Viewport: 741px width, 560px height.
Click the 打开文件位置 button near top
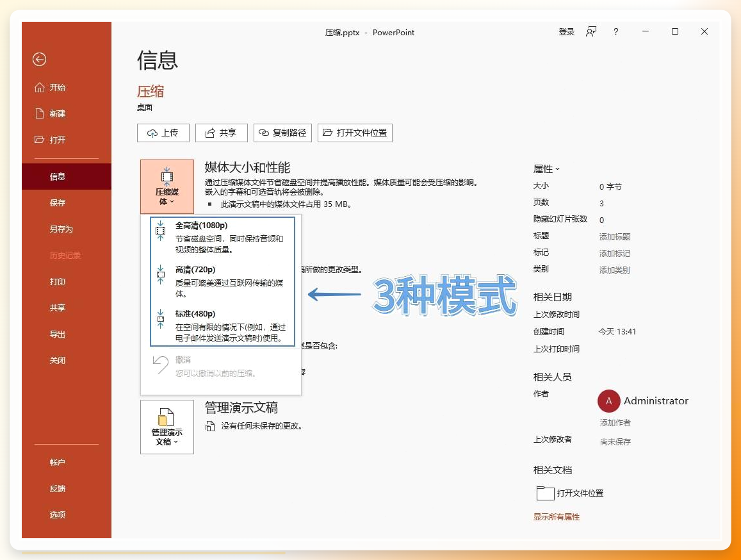[x=355, y=133]
